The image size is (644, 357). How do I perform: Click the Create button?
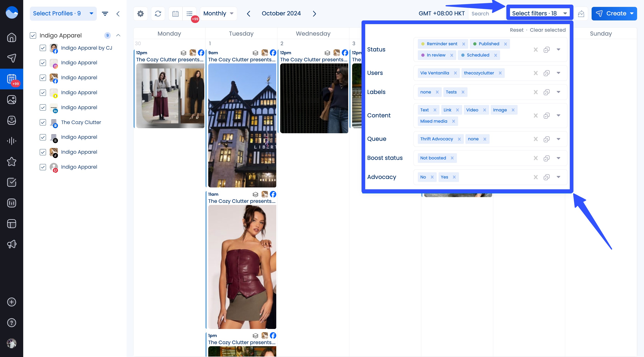tap(614, 14)
